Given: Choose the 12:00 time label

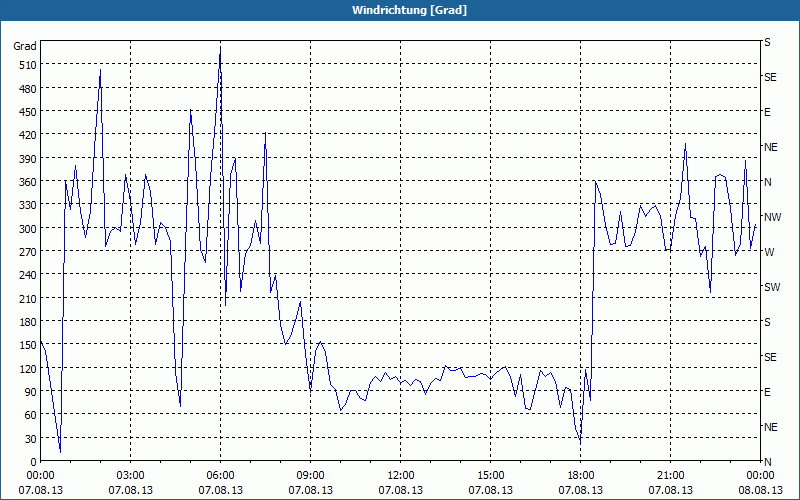Looking at the screenshot, I should [401, 476].
